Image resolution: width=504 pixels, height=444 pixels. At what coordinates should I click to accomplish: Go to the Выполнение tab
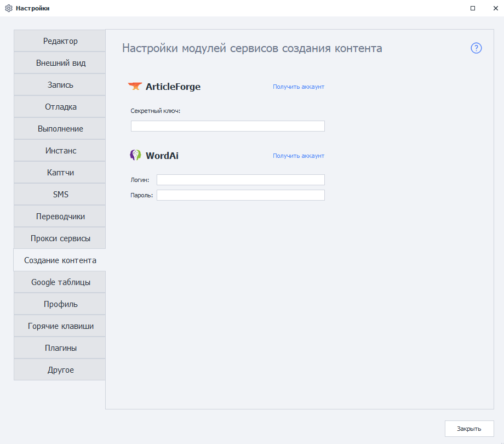[x=60, y=129]
